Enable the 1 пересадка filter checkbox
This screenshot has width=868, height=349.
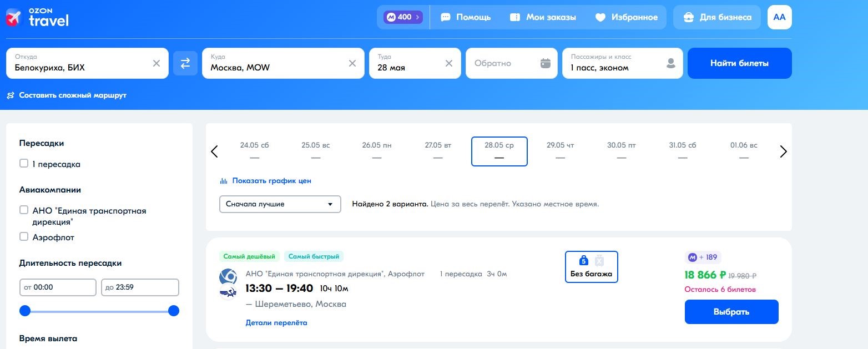[24, 164]
